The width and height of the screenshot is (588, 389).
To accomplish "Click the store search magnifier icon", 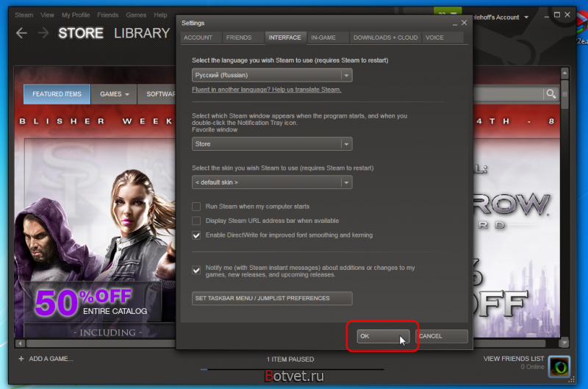I will click(x=551, y=94).
